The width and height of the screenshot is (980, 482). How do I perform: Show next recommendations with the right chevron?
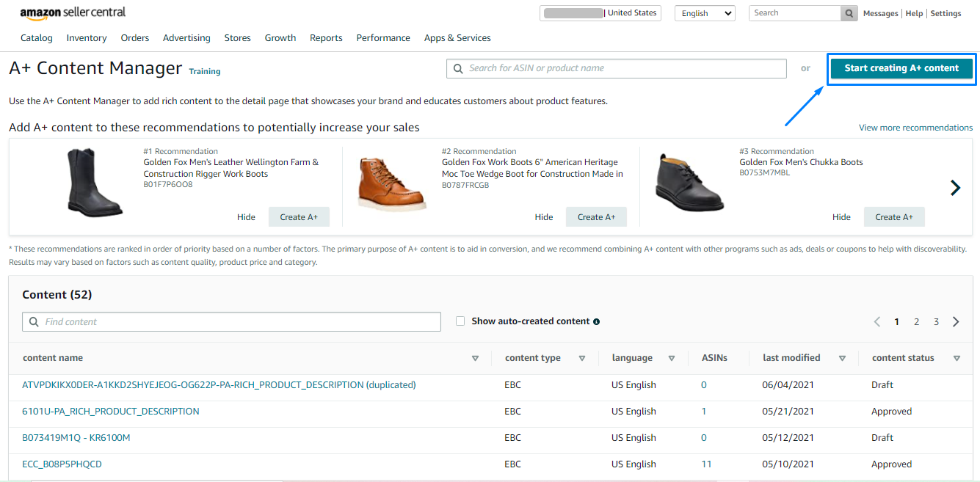click(x=955, y=188)
